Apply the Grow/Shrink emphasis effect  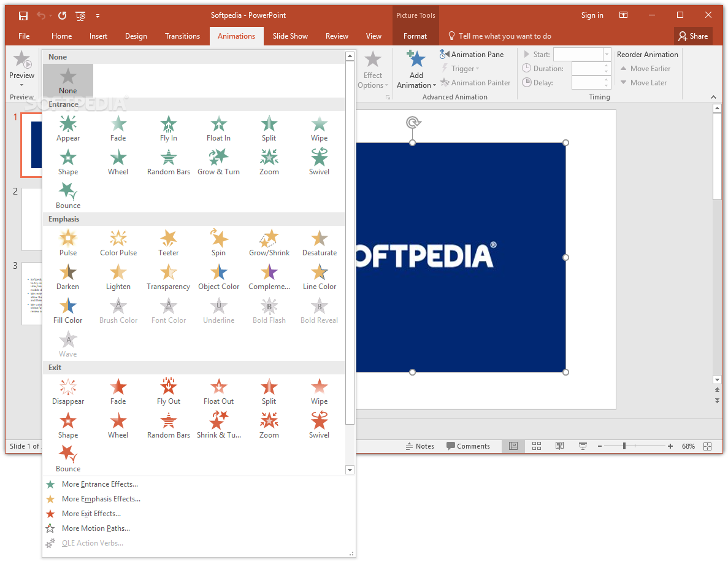pyautogui.click(x=269, y=243)
